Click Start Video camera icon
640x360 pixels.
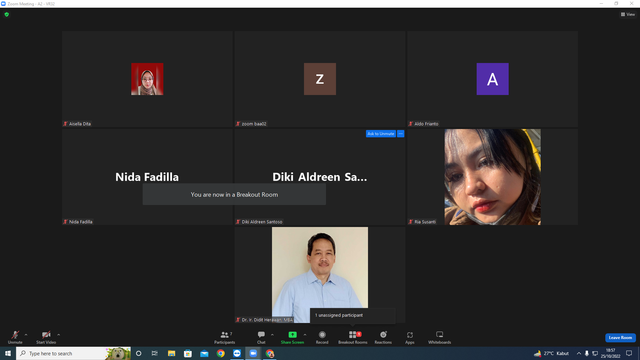click(46, 335)
